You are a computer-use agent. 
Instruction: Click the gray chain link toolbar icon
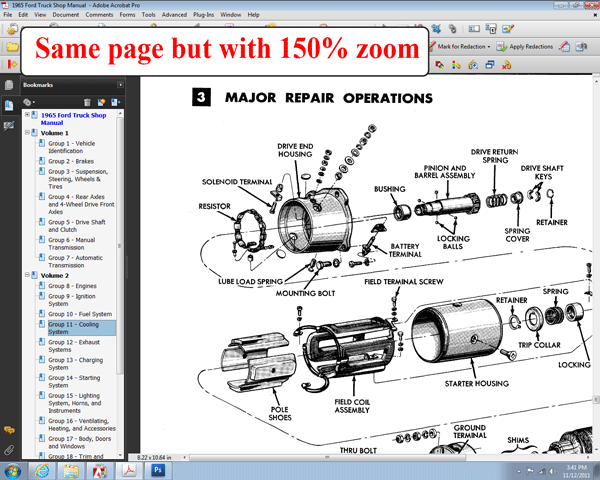coord(453,29)
